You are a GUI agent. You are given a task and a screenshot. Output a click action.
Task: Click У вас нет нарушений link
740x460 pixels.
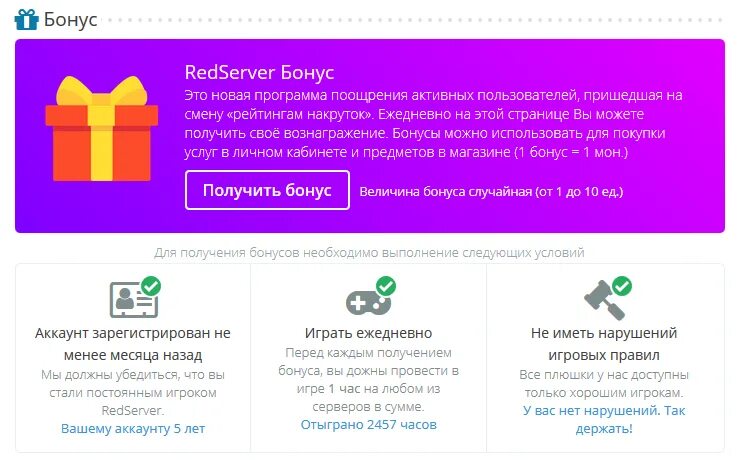click(604, 419)
